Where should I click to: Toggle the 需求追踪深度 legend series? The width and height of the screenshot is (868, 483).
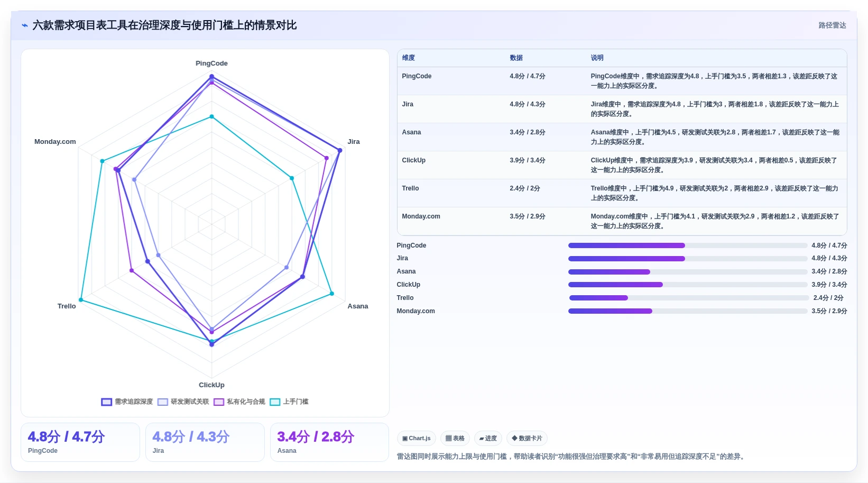pyautogui.click(x=127, y=402)
